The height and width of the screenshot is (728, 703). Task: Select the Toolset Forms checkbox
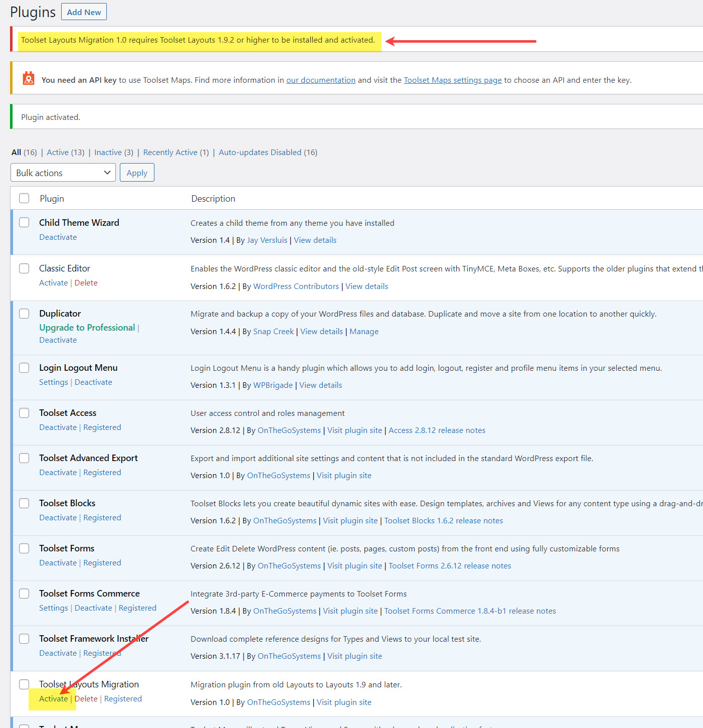tap(24, 548)
